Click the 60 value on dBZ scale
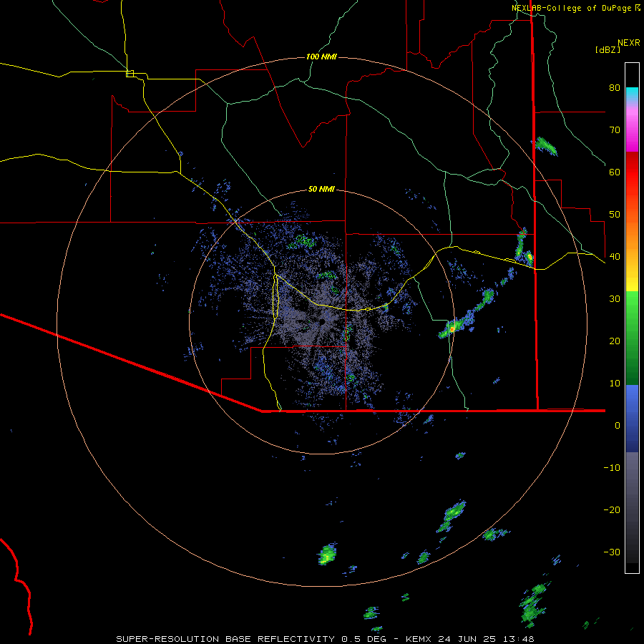 pos(615,172)
